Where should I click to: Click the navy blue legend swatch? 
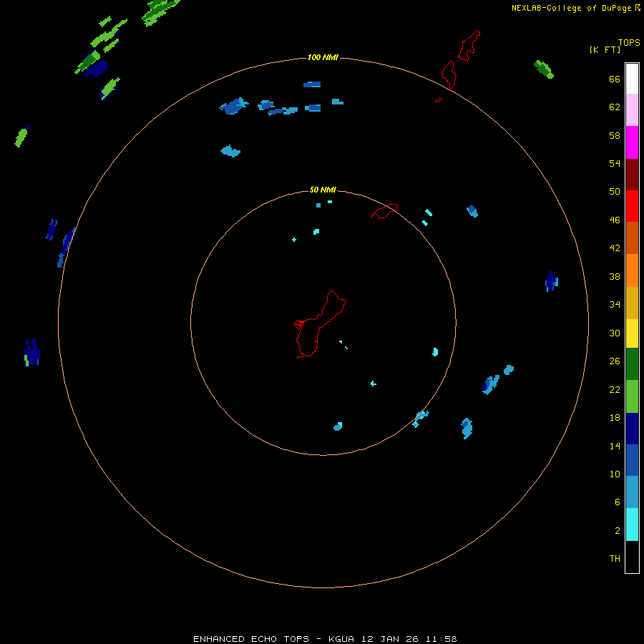click(632, 429)
